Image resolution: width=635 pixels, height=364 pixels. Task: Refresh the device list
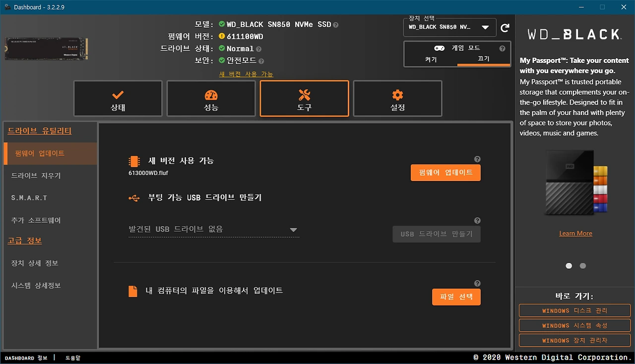click(x=505, y=28)
